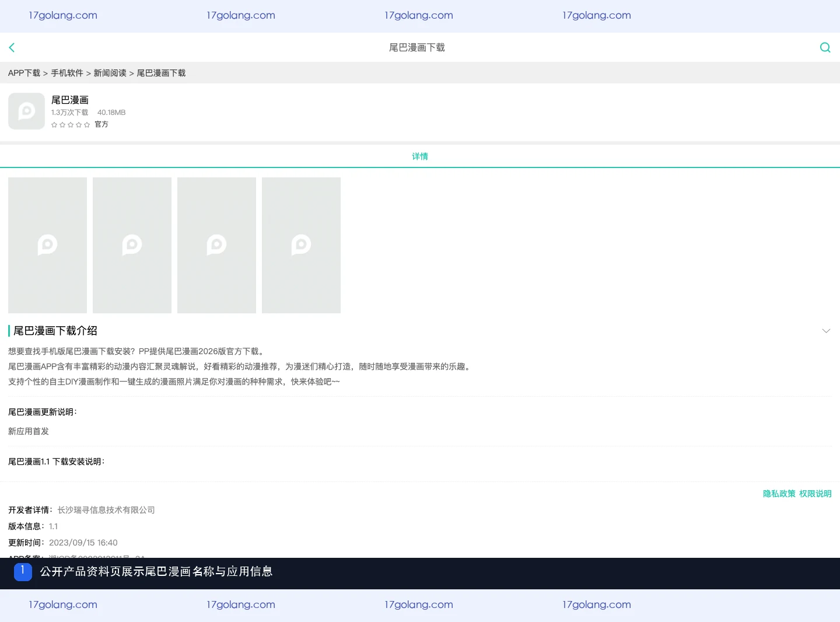The image size is (840, 622).
Task: Click the 尾巴漫画下载介绍 heading
Action: (x=55, y=331)
